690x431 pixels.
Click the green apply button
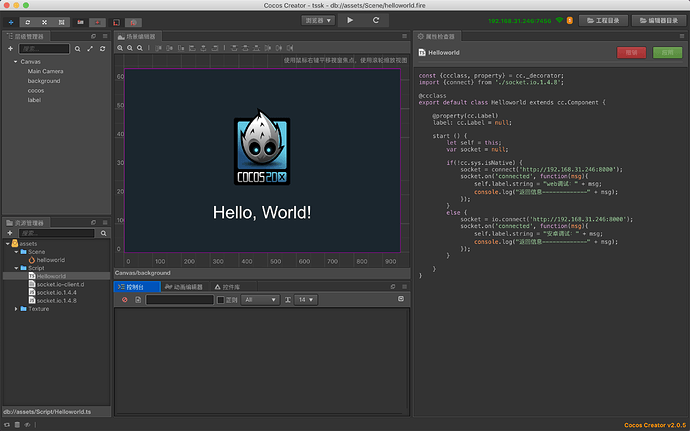click(665, 51)
